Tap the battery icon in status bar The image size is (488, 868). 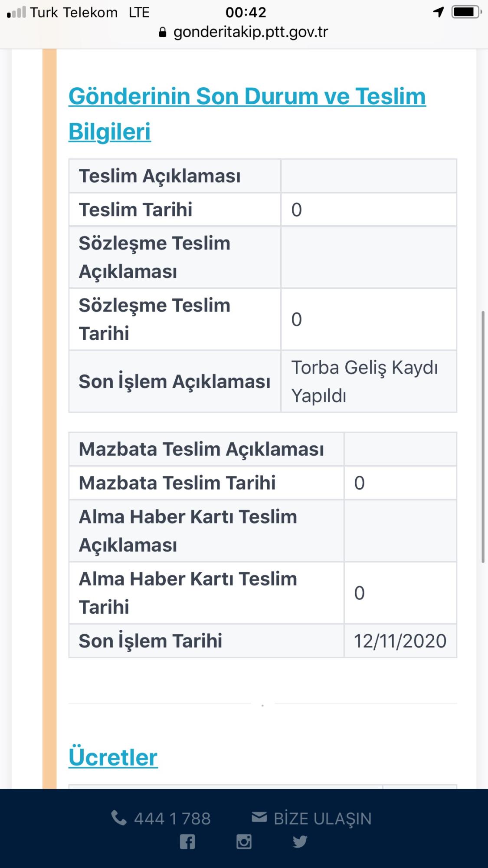pyautogui.click(x=466, y=12)
